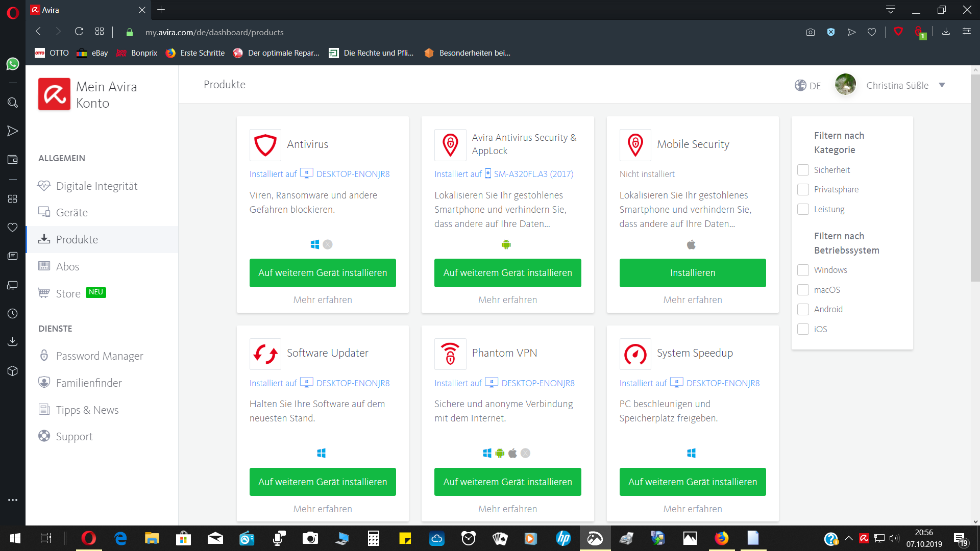Open Speed Dial start page icon
The image size is (980, 551).
click(100, 32)
